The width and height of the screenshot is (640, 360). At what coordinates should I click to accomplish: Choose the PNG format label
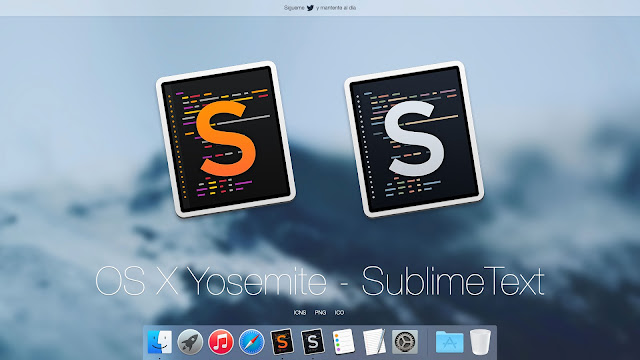[320, 313]
